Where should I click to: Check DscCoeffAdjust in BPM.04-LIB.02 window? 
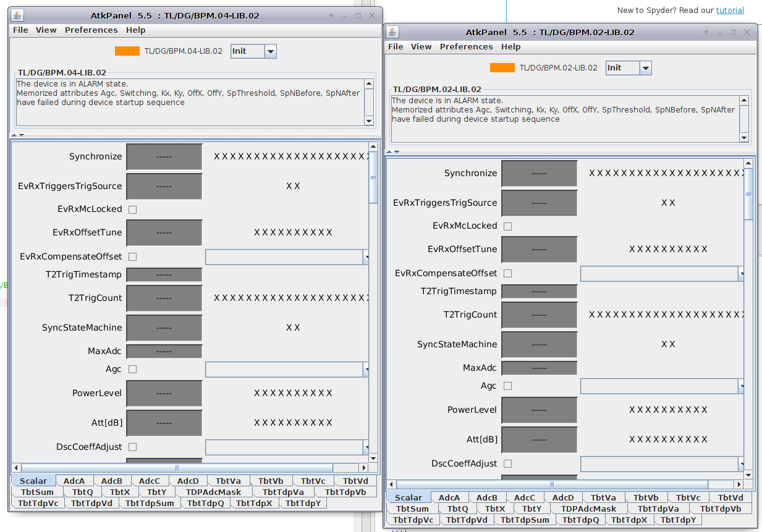pyautogui.click(x=132, y=447)
